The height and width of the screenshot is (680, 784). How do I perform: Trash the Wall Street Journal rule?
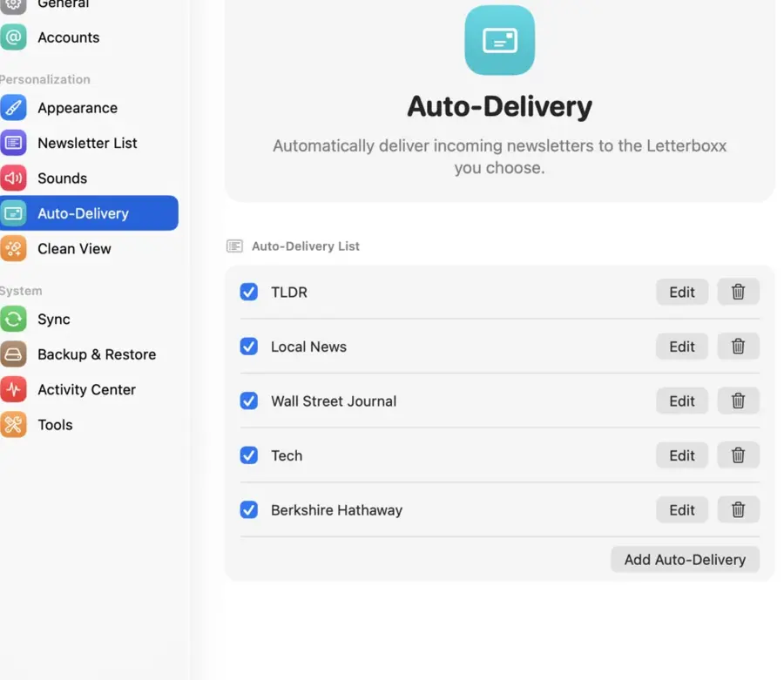click(x=738, y=401)
